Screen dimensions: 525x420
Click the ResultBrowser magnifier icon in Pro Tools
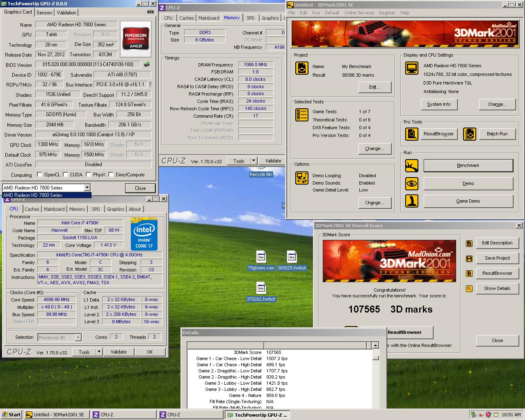411,134
